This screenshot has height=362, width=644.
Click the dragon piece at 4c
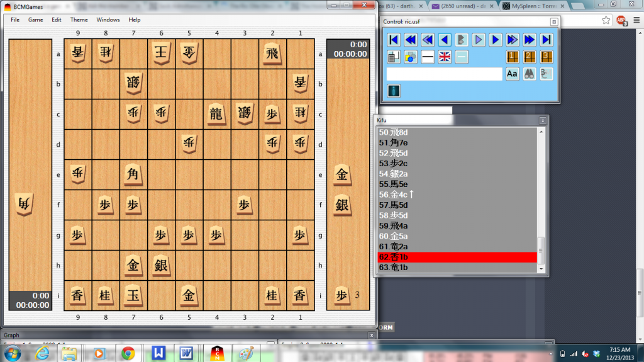click(x=216, y=113)
